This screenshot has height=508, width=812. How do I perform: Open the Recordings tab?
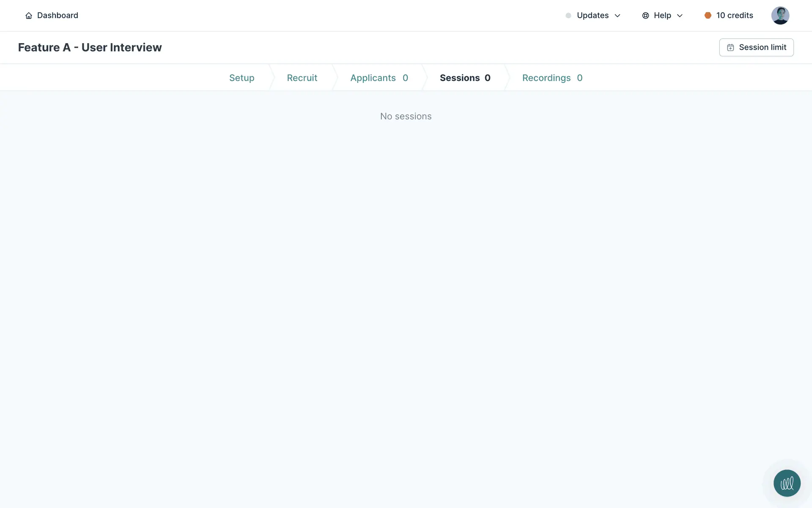[552, 78]
